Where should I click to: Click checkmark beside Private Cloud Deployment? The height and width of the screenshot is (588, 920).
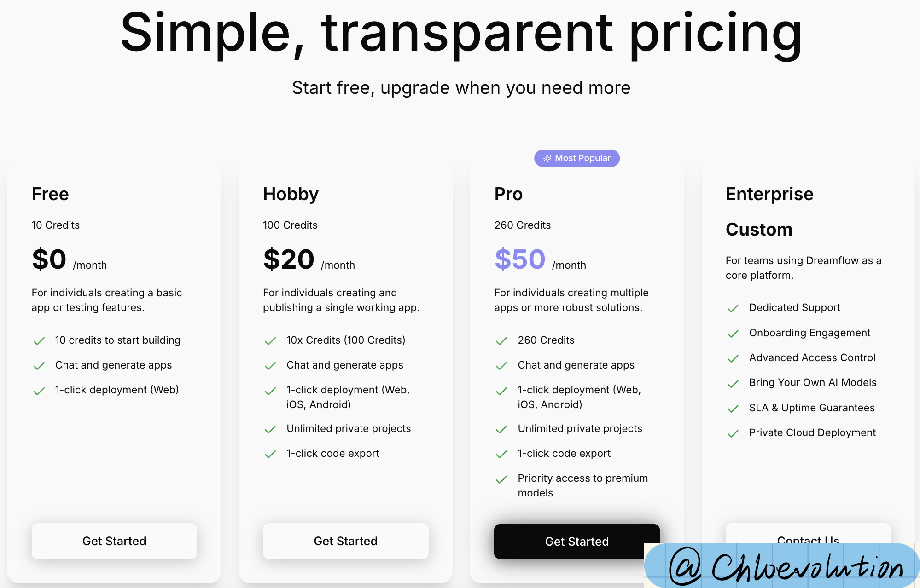733,433
